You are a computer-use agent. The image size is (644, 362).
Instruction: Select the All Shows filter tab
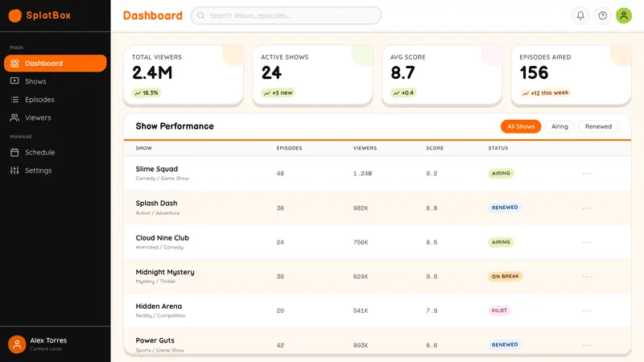(x=521, y=126)
